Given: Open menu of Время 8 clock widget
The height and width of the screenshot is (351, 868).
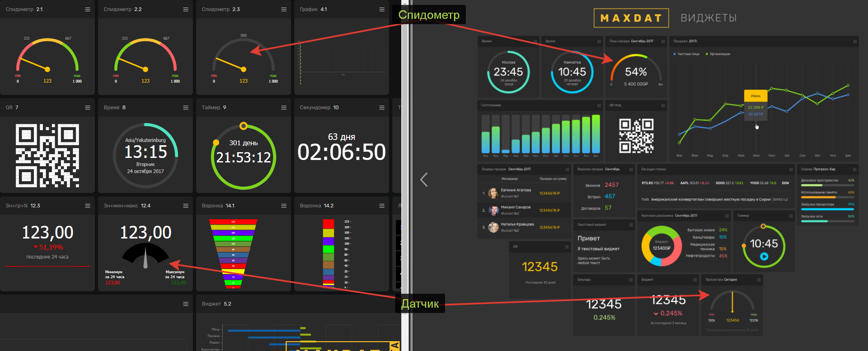Looking at the screenshot, I should [x=186, y=108].
